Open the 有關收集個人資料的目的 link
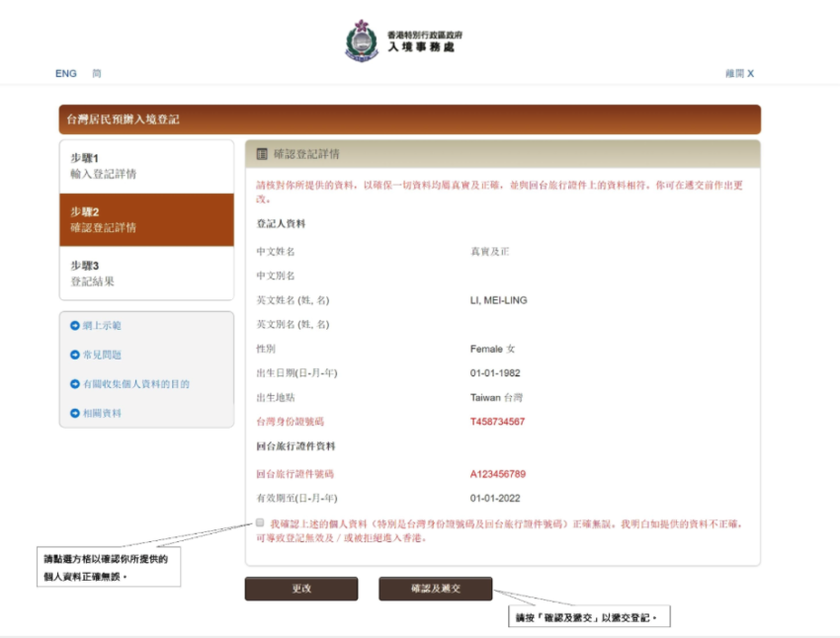 point(138,384)
